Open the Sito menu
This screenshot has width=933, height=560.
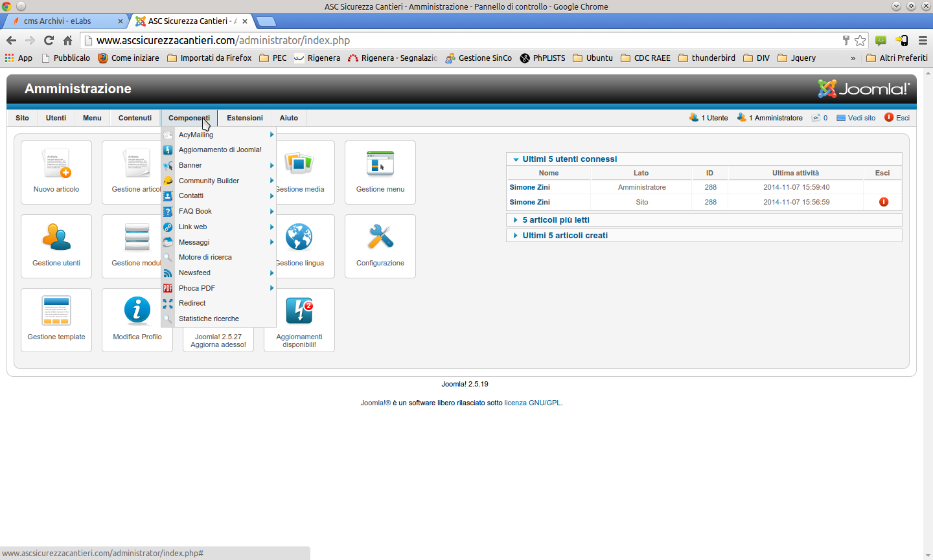[22, 118]
